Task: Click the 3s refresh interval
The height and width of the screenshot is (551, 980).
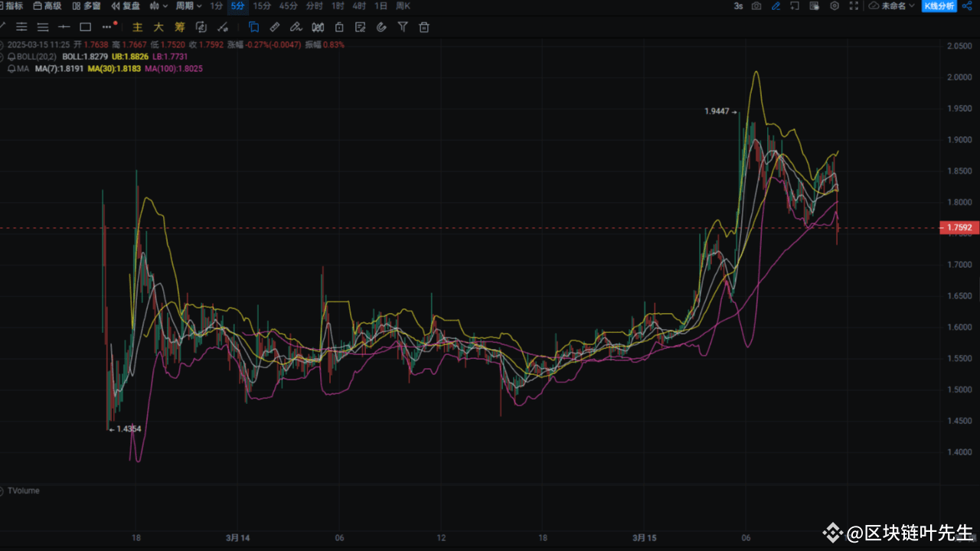Action: [738, 6]
